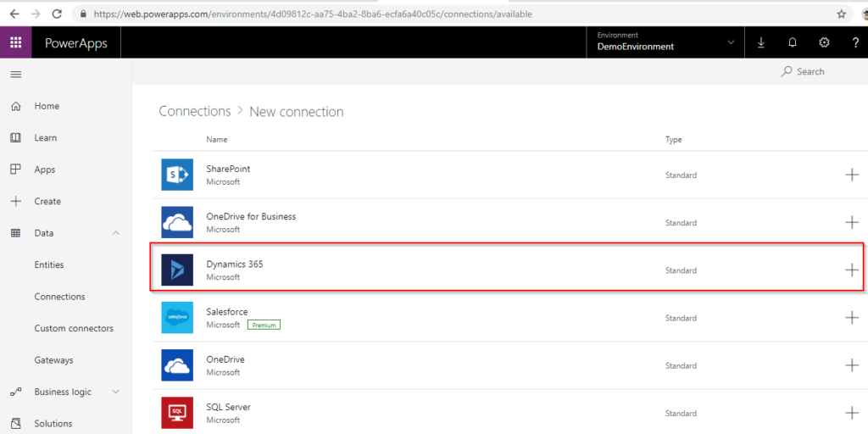
Task: Click Standard type in SQL Server row
Action: (681, 414)
